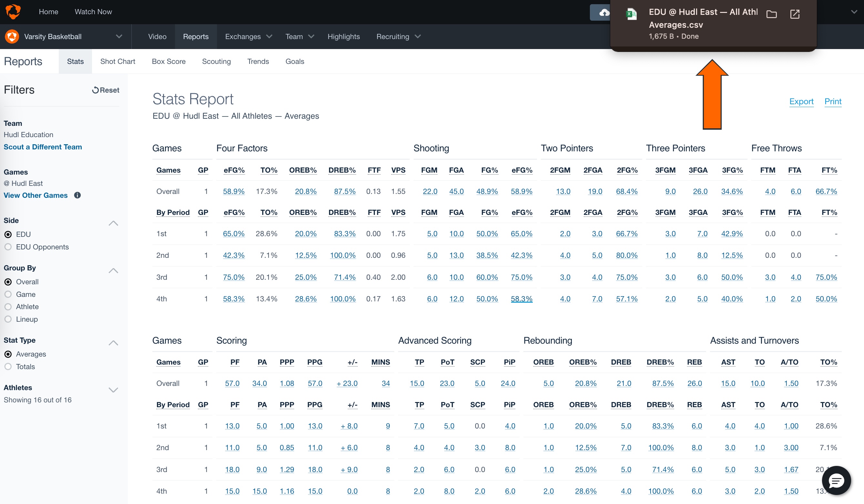This screenshot has height=504, width=864.
Task: Switch to the Trends tab
Action: click(258, 61)
